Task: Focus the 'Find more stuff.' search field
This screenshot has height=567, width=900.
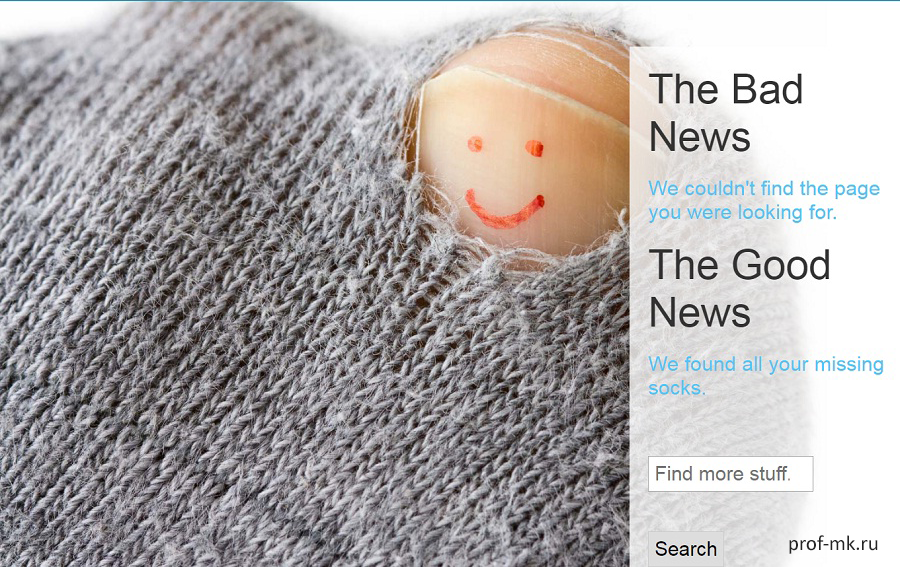Action: point(731,474)
